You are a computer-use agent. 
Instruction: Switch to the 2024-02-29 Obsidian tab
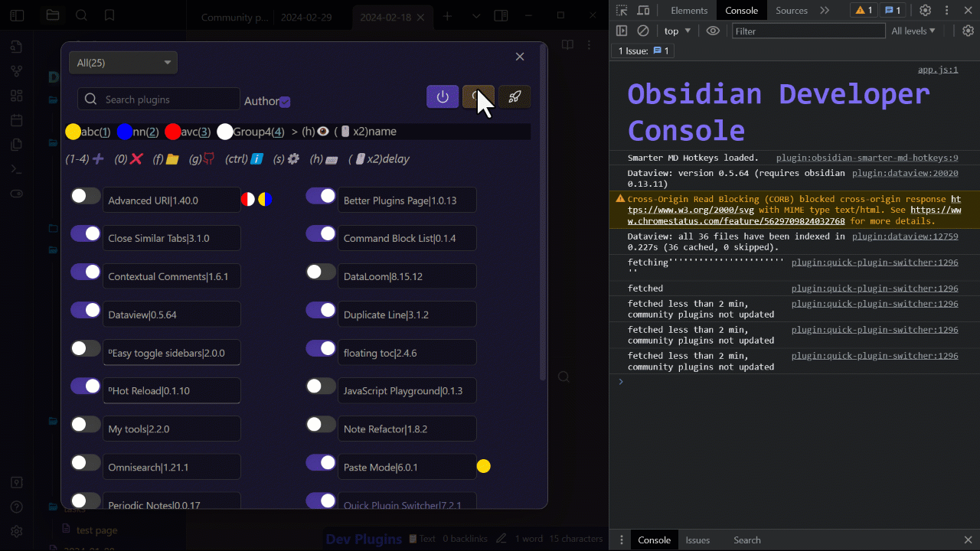click(x=305, y=17)
